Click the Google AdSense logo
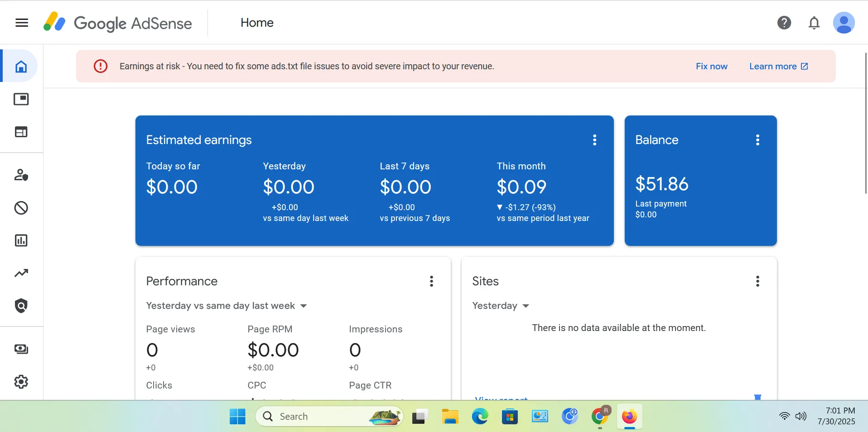 pyautogui.click(x=118, y=23)
